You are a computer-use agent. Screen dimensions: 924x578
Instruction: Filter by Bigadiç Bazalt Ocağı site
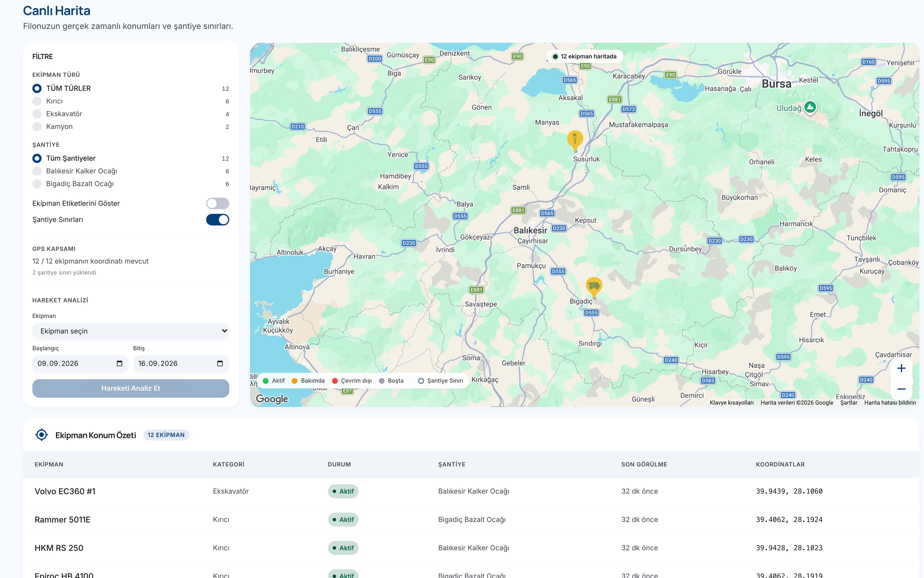37,184
